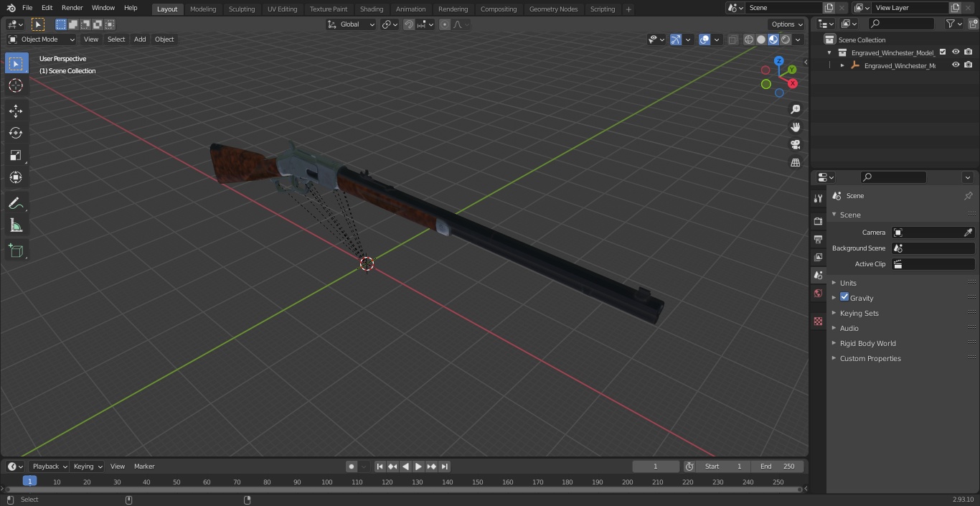Expand the Keying Sets panel
This screenshot has width=980, height=506.
tap(859, 313)
